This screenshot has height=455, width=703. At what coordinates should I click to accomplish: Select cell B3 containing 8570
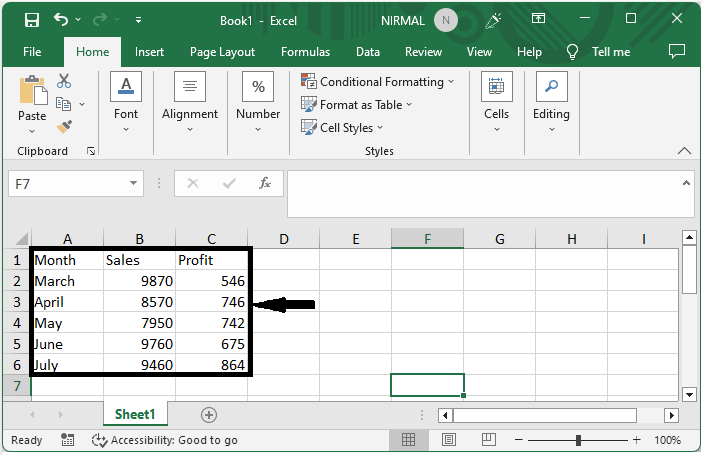[x=140, y=302]
